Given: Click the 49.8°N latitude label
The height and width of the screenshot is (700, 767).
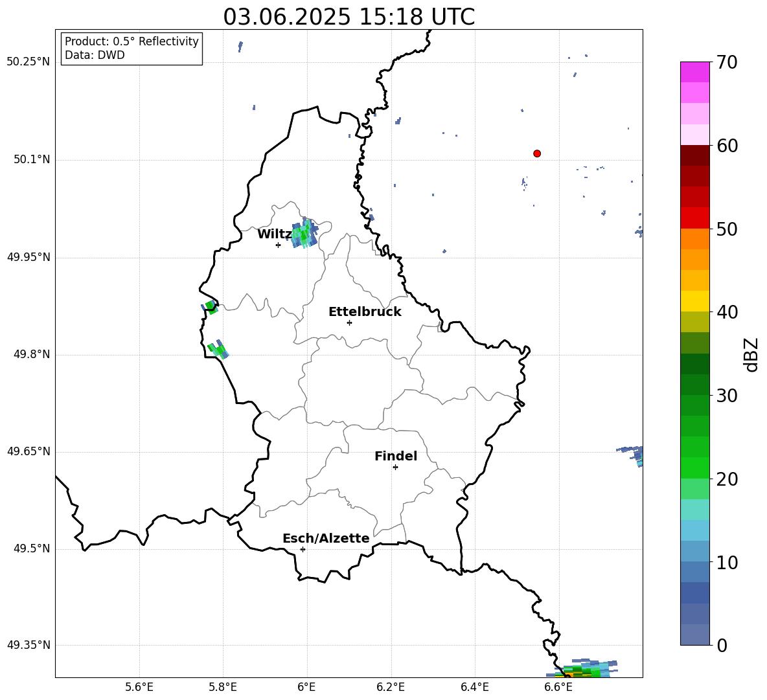Looking at the screenshot, I should (x=32, y=354).
